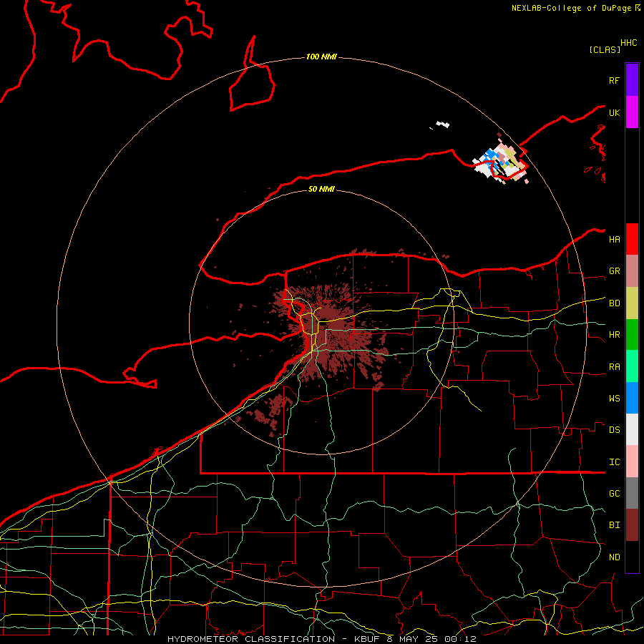Click the 8 MAY 25 date text
Viewport: 644px width, 644px height.
point(413,639)
